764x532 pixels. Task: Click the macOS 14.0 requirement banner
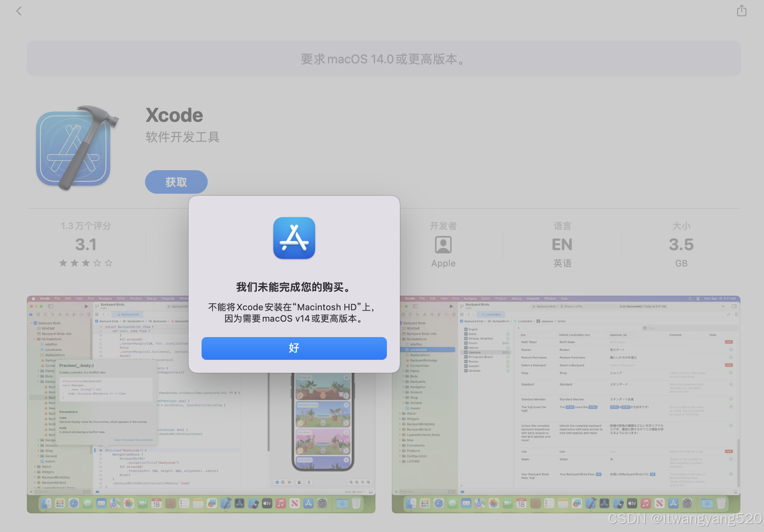tap(384, 59)
